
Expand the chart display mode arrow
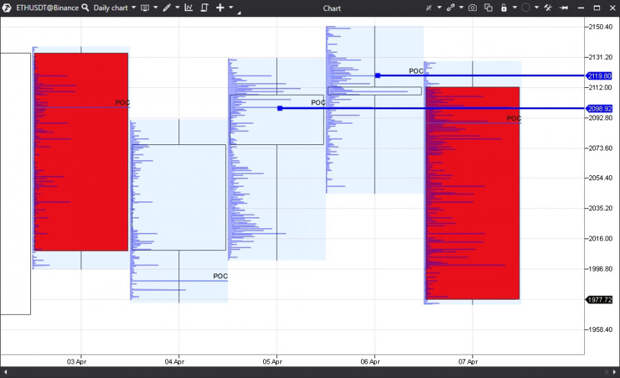pos(155,8)
